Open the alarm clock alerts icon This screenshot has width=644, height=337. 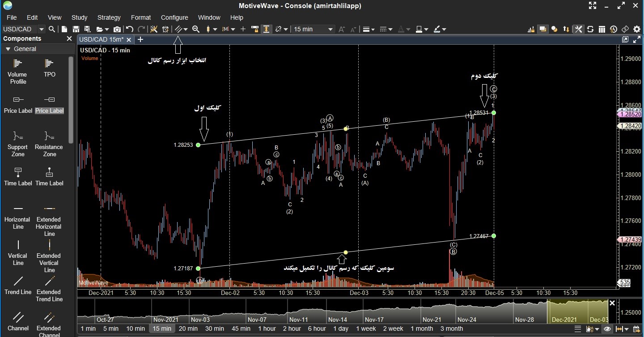point(165,29)
